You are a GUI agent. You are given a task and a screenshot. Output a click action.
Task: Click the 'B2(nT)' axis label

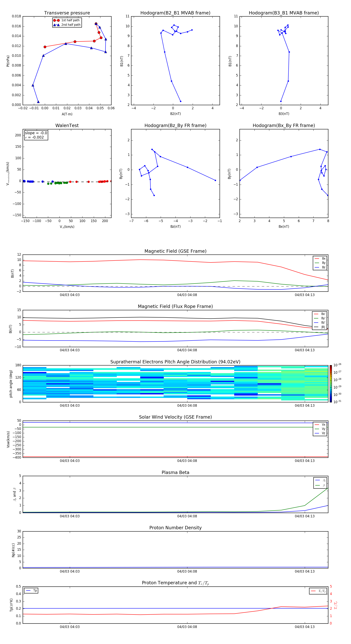(175, 114)
